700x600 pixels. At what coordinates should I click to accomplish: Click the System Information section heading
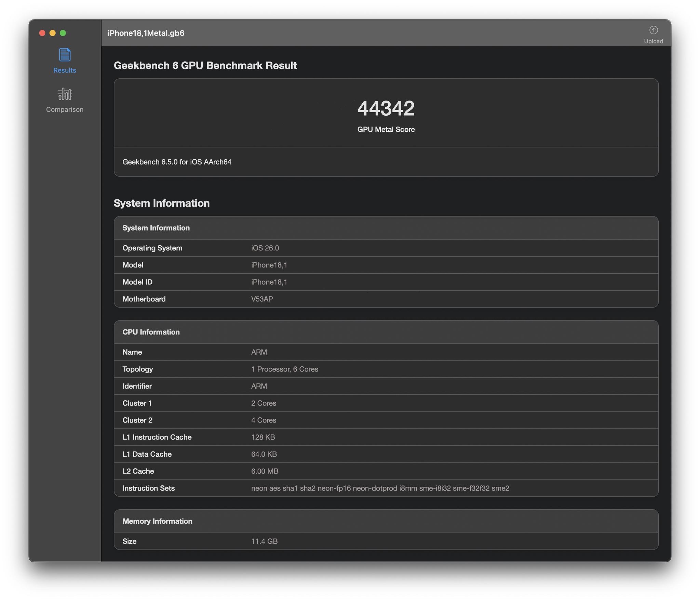(161, 203)
